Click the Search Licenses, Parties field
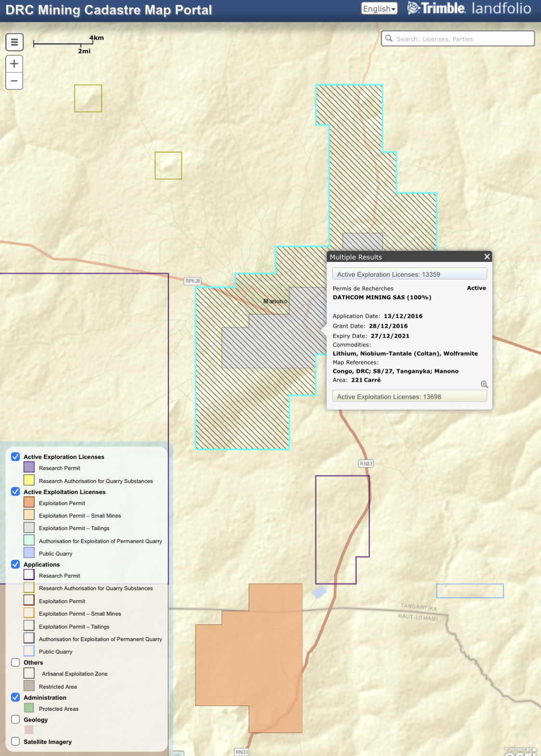Image resolution: width=541 pixels, height=756 pixels. [462, 39]
